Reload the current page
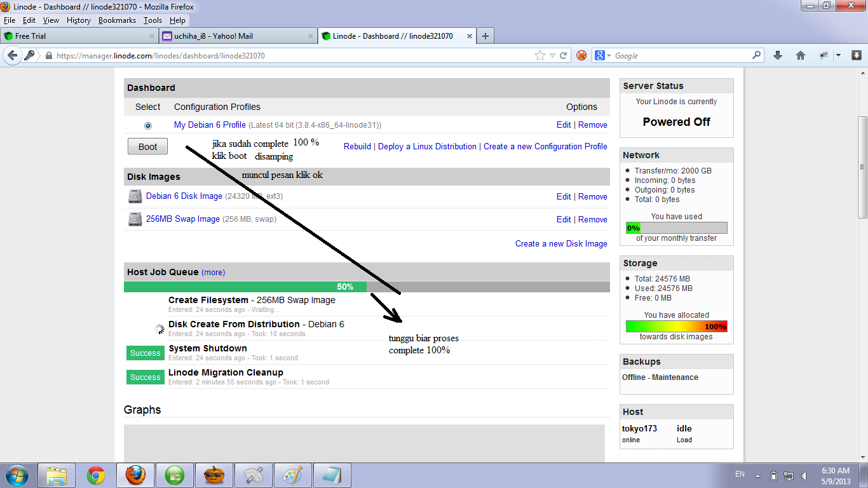Image resolution: width=868 pixels, height=488 pixels. pyautogui.click(x=563, y=55)
